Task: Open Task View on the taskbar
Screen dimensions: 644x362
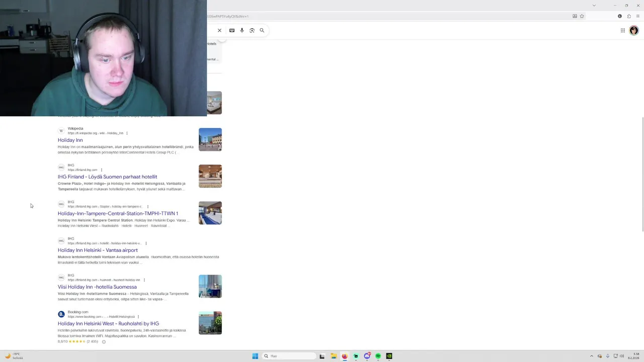Action: click(322, 356)
